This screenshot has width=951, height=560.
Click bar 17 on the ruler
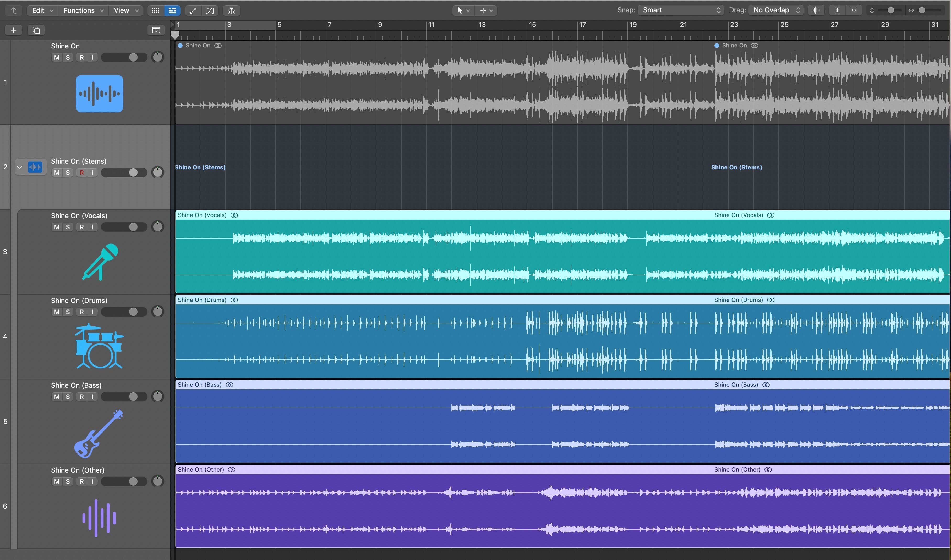coord(583,25)
